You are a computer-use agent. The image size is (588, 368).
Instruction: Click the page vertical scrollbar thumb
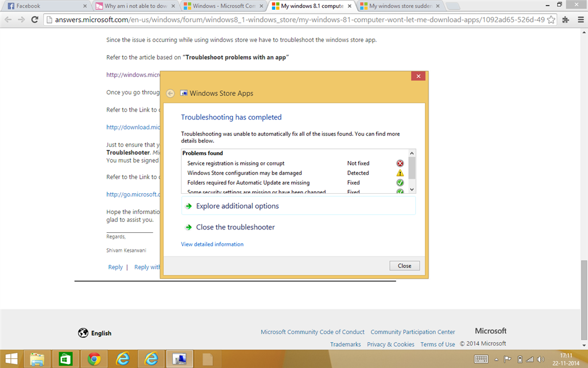click(x=584, y=299)
